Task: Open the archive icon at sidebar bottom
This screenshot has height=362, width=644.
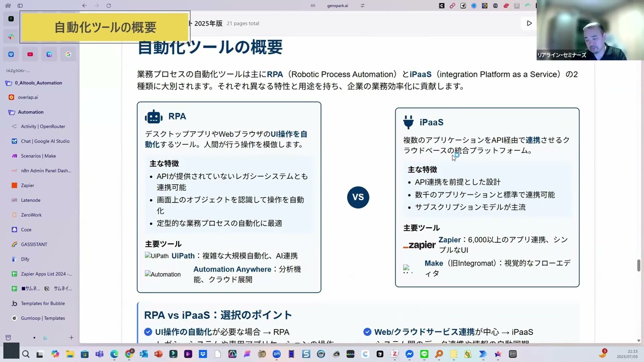Action: pyautogui.click(x=8, y=338)
